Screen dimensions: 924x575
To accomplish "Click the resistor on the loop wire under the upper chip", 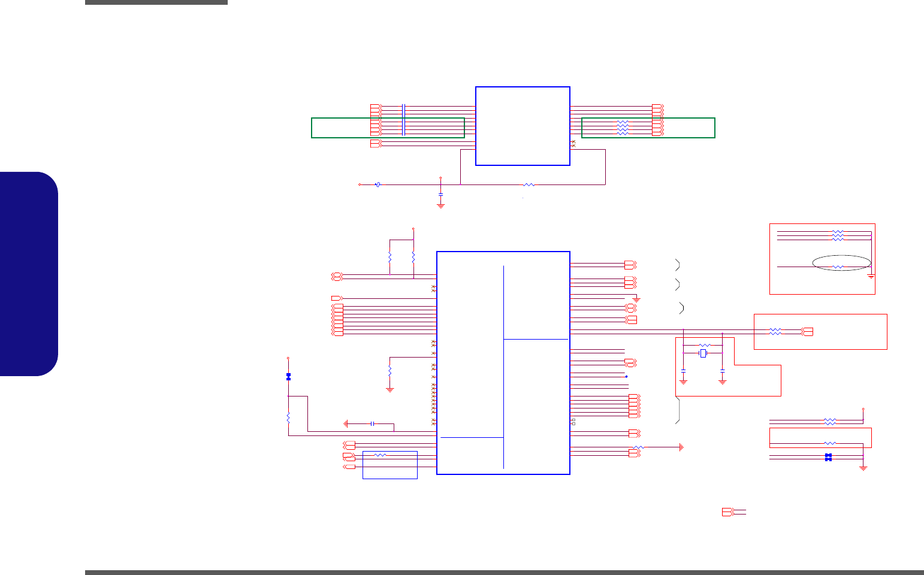I will tap(529, 184).
